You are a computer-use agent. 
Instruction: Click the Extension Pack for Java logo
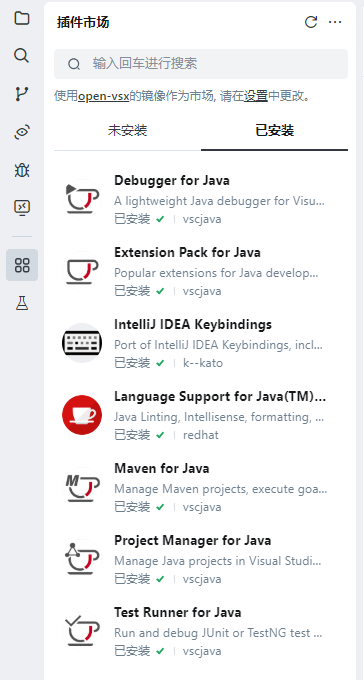(82, 271)
